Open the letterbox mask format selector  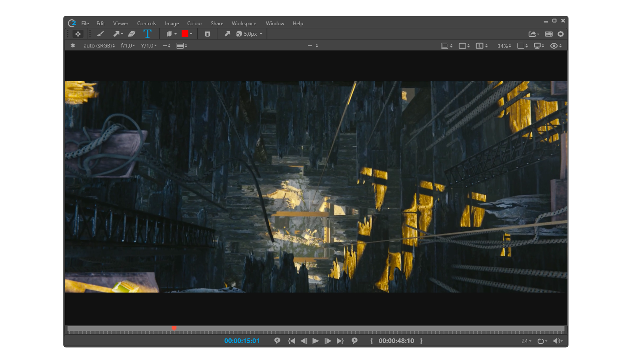point(182,46)
